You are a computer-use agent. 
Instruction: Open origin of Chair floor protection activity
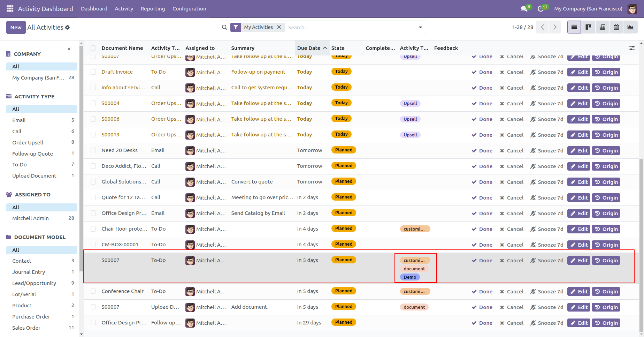(x=606, y=229)
